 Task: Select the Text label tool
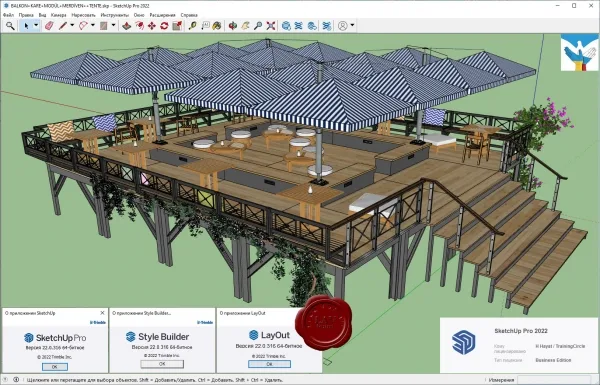coord(205,26)
